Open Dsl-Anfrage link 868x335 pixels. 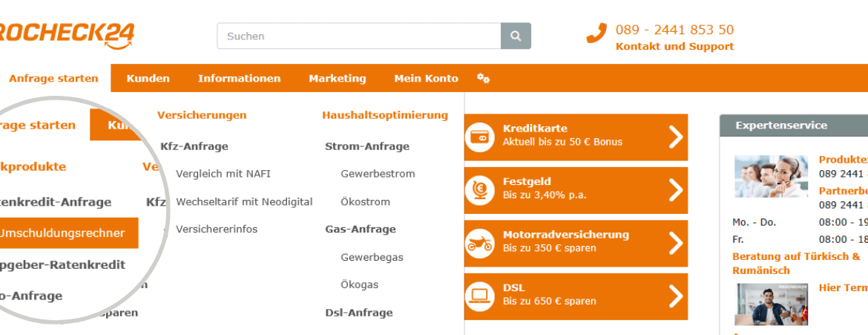[x=359, y=313]
